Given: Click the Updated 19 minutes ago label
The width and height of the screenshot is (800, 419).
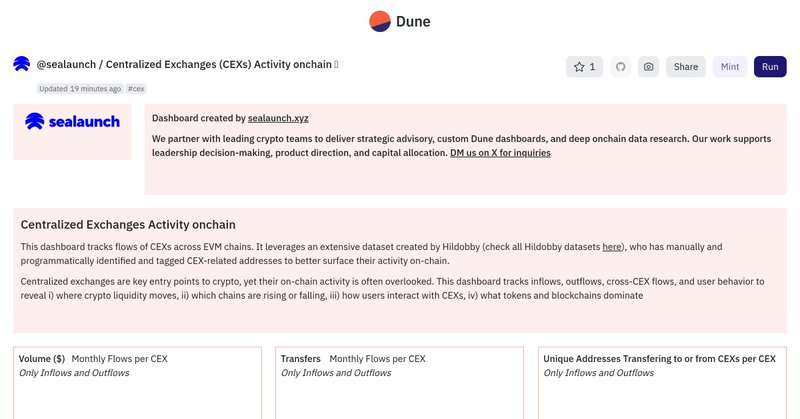Looking at the screenshot, I should (80, 89).
